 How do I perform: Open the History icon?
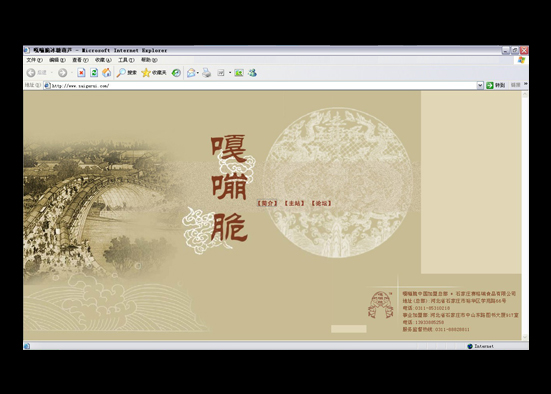pyautogui.click(x=176, y=73)
